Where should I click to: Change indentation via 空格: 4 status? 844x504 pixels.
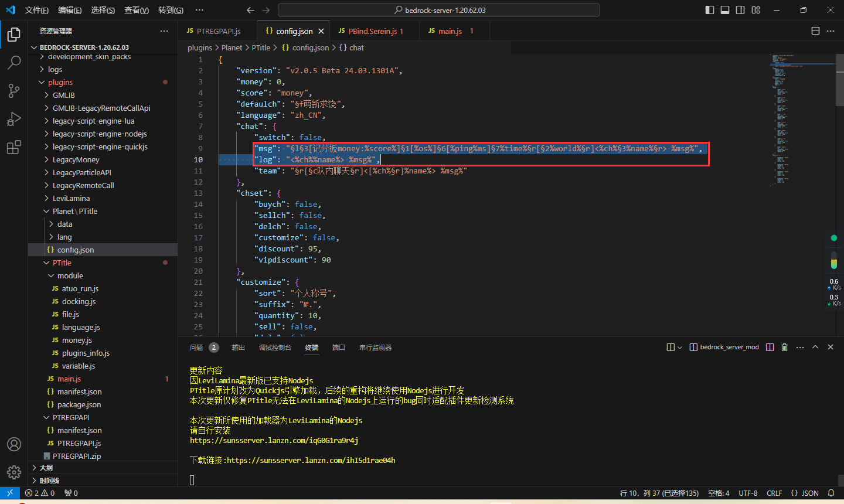pos(719,493)
